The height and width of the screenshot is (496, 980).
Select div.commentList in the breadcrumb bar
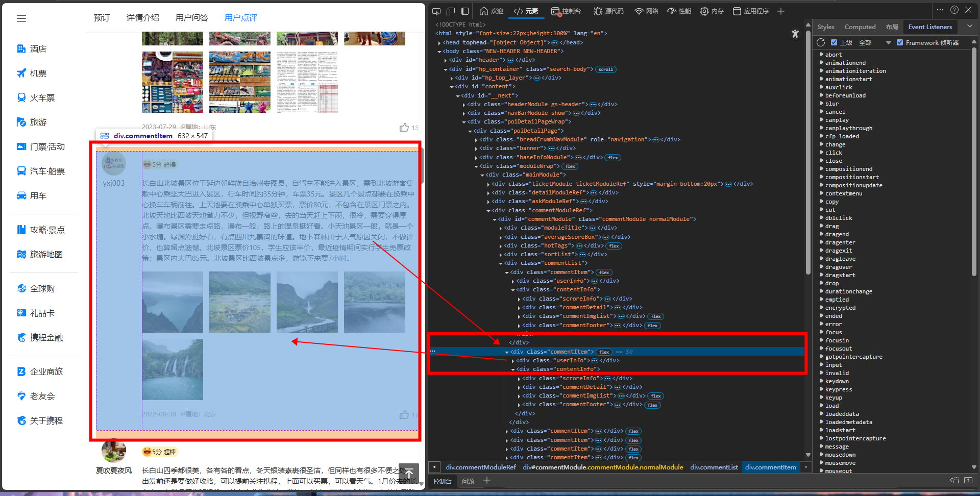(x=714, y=467)
